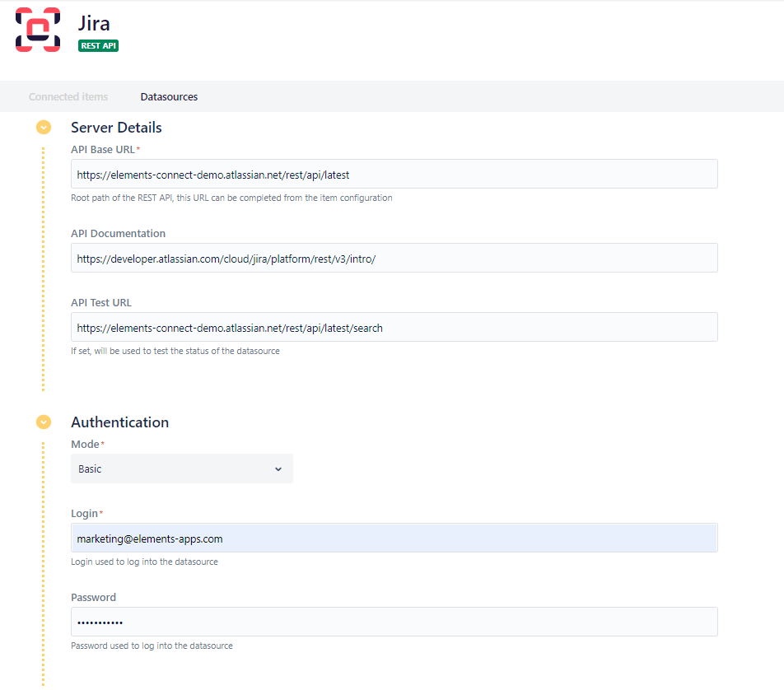
Task: Switch to the Connected items tab
Action: pyautogui.click(x=68, y=96)
